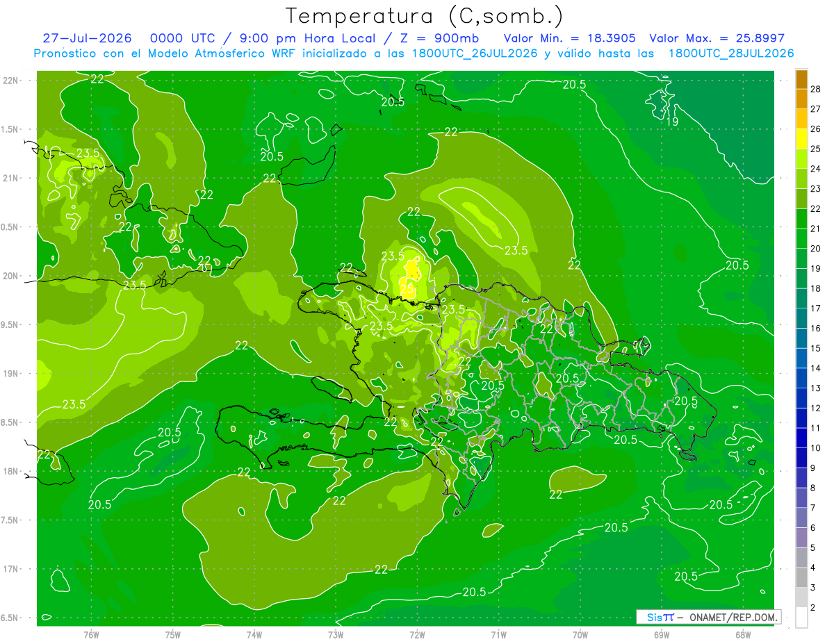Click the '2' color scale label
834x644 pixels.
[x=813, y=607]
